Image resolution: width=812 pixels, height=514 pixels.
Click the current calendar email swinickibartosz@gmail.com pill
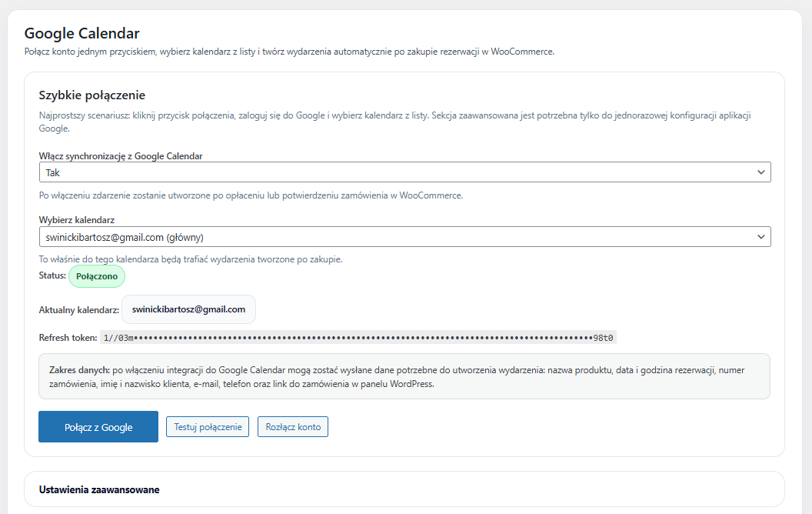click(188, 309)
